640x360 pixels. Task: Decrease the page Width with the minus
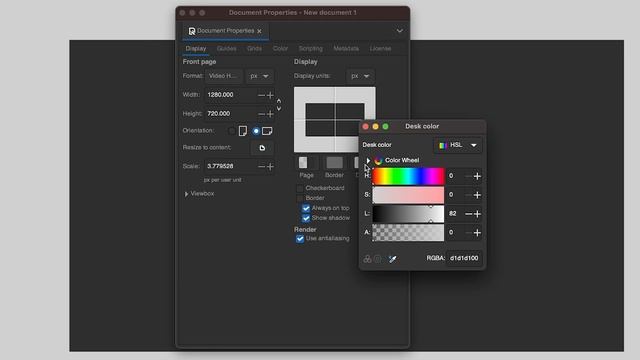[x=261, y=95]
